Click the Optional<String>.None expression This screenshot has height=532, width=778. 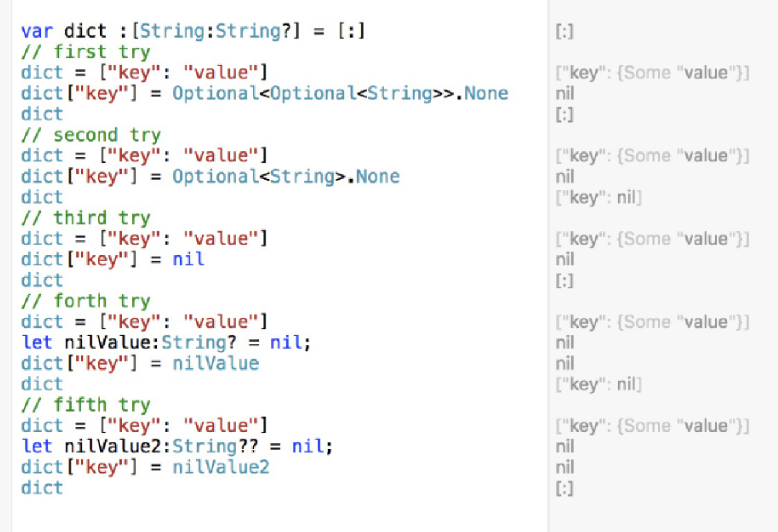tap(286, 176)
